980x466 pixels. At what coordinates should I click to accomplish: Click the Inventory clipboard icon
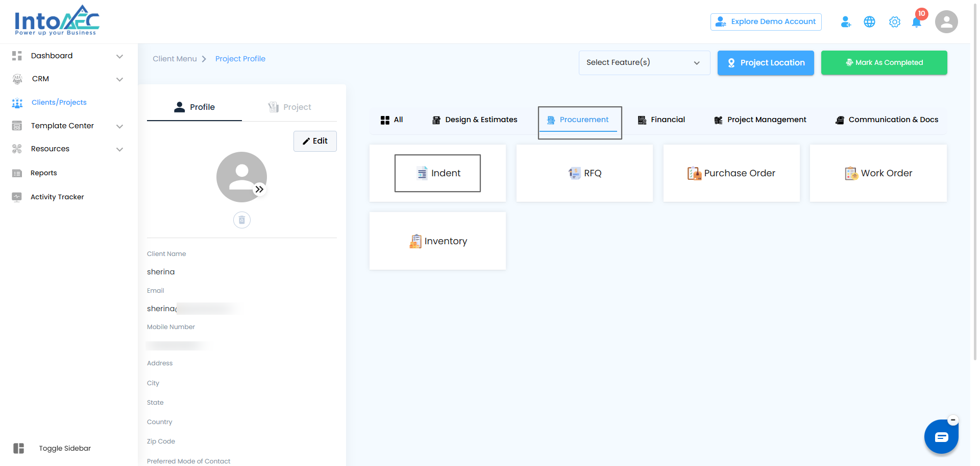(x=415, y=241)
